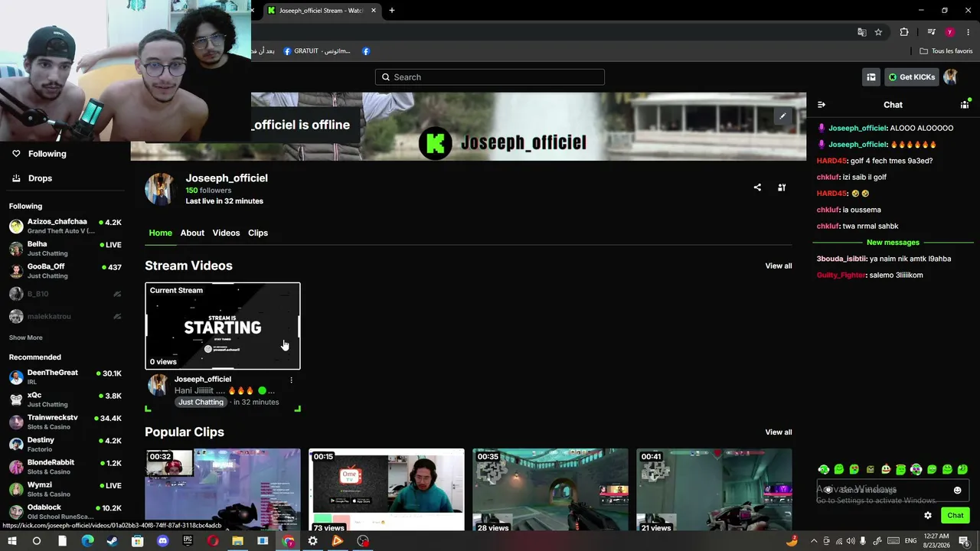
Task: Open Chrome three-dot menu
Action: 969,32
